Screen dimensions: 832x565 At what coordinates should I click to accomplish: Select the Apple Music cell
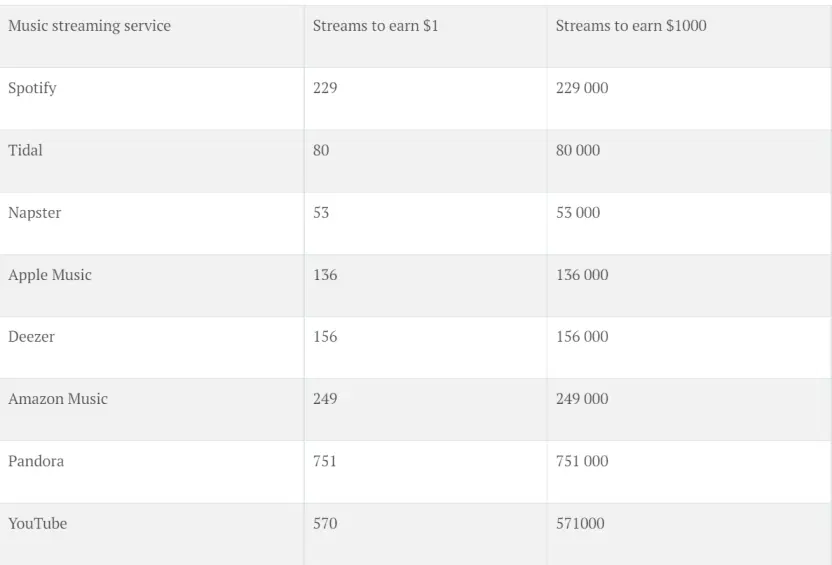pos(50,275)
